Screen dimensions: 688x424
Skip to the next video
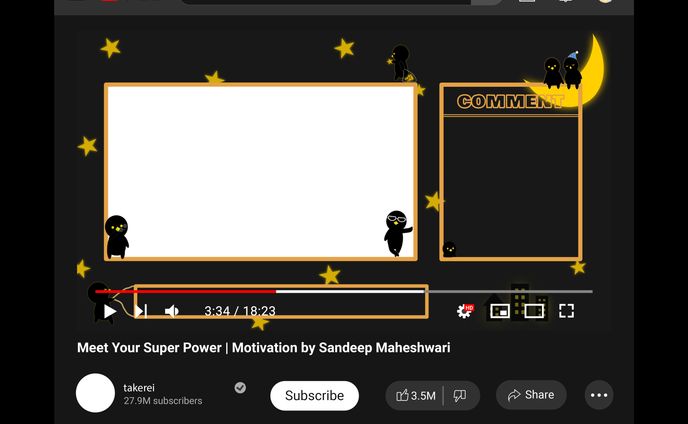(141, 311)
